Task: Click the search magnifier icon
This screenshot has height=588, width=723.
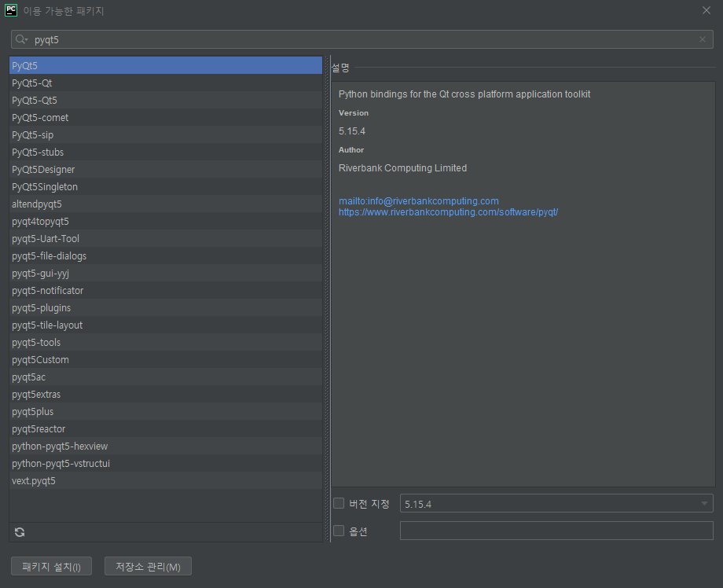Action: [x=20, y=39]
